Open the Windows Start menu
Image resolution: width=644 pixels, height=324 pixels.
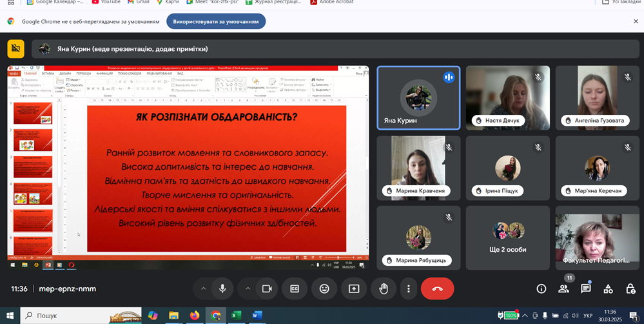pyautogui.click(x=10, y=316)
